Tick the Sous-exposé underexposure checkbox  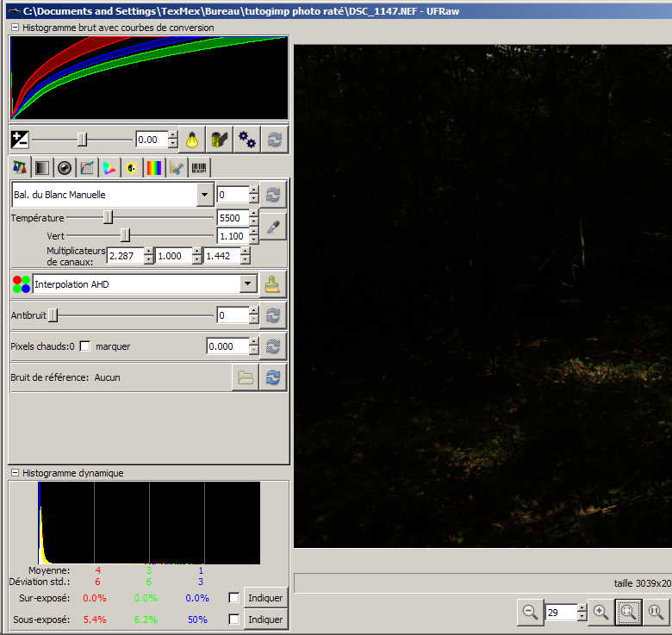click(x=233, y=619)
